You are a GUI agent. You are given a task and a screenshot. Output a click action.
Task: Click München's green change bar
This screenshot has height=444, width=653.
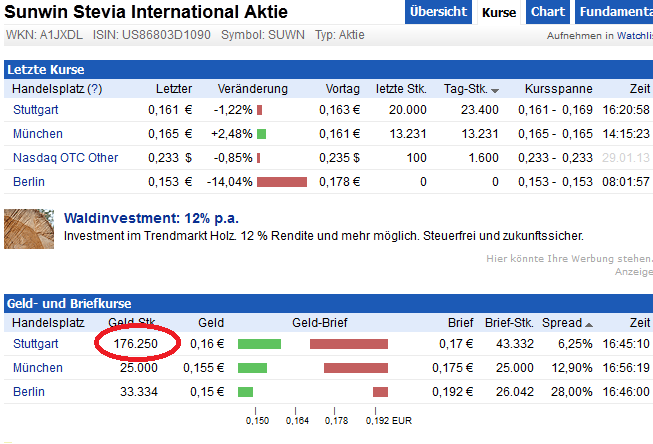coord(261,134)
